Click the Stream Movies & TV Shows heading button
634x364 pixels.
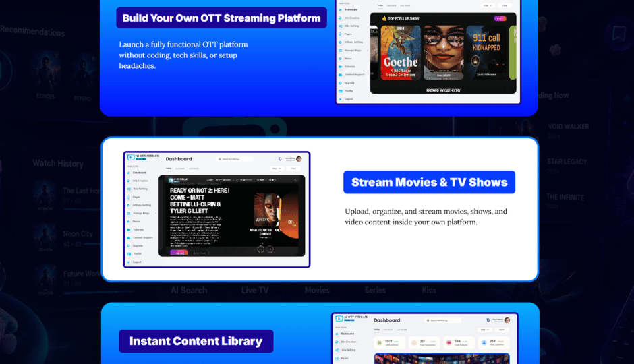[x=430, y=182]
